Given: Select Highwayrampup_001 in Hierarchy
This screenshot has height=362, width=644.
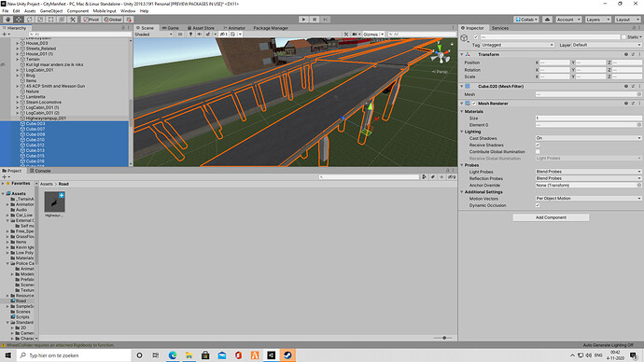Looking at the screenshot, I should click(x=46, y=118).
